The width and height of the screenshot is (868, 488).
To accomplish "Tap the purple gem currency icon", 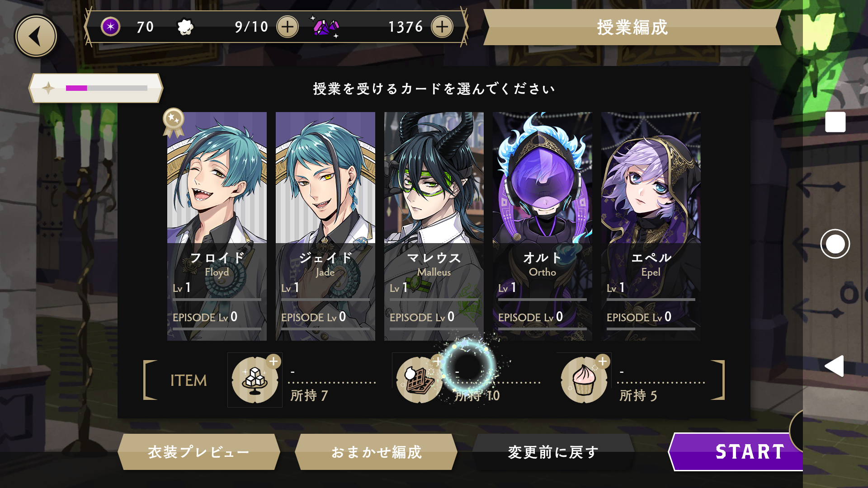I will 325,27.
